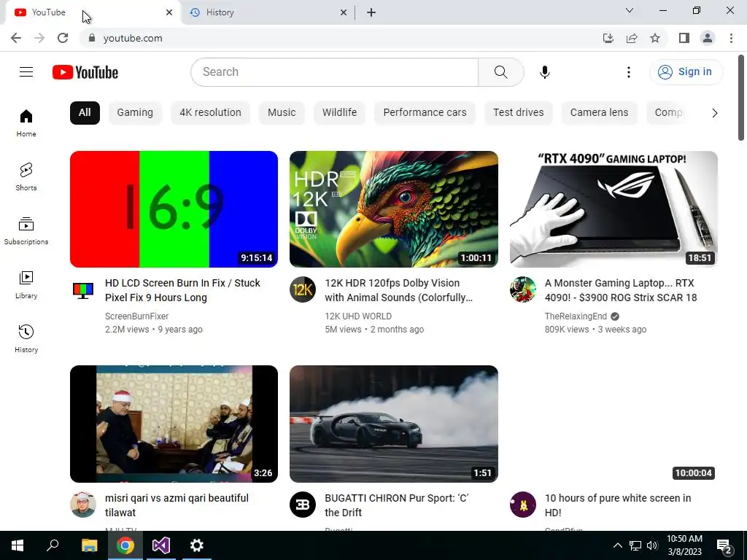Image resolution: width=747 pixels, height=560 pixels.
Task: Click the ScreenBurnFixer channel name
Action: point(136,316)
